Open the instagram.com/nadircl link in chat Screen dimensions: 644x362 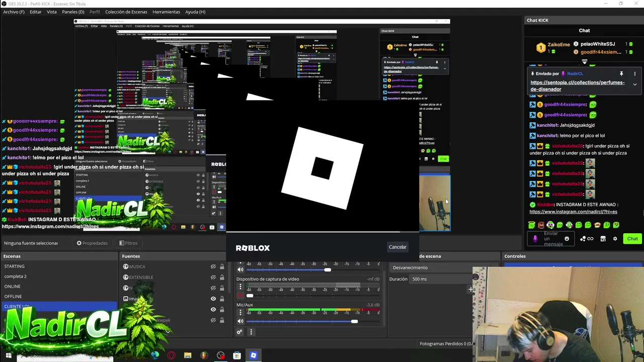(x=573, y=212)
